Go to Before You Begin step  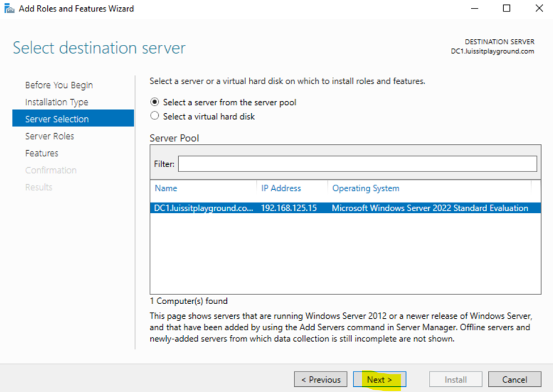(59, 85)
